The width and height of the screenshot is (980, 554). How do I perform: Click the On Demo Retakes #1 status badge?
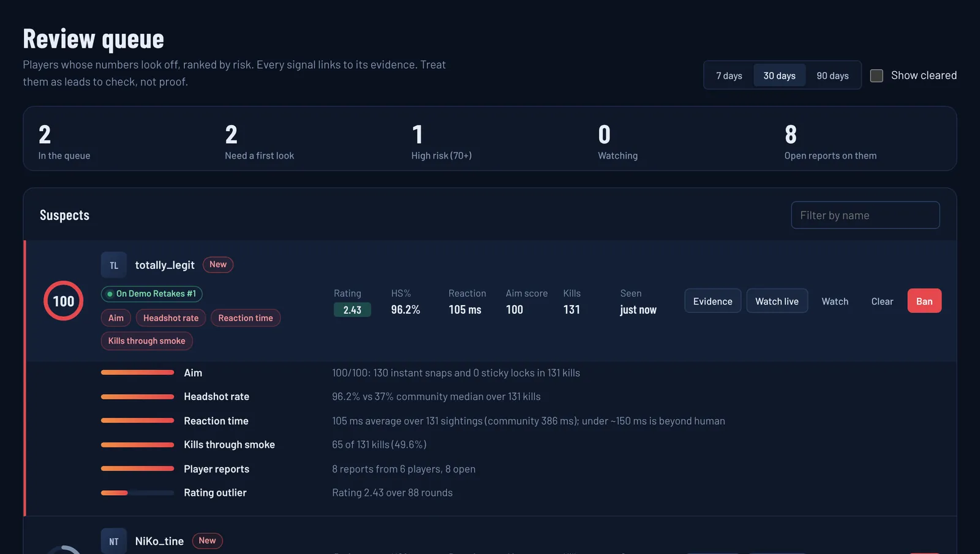(152, 294)
